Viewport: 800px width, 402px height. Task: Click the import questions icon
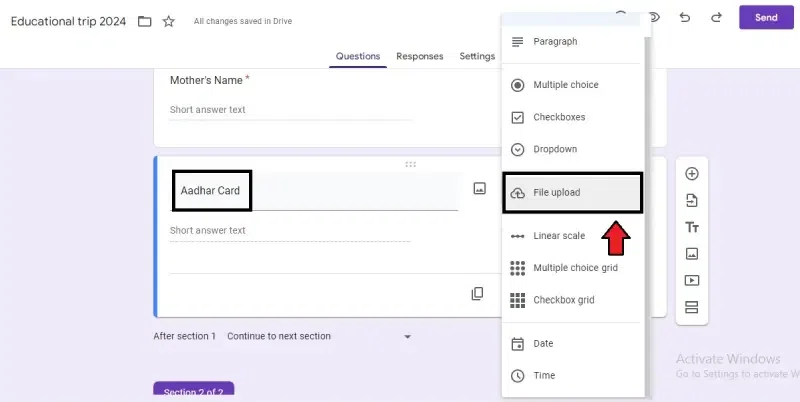[x=691, y=201]
